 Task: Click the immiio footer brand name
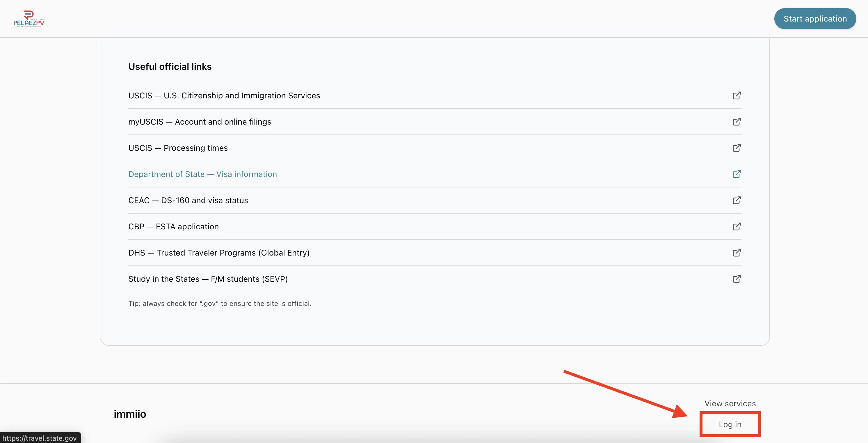coord(129,414)
